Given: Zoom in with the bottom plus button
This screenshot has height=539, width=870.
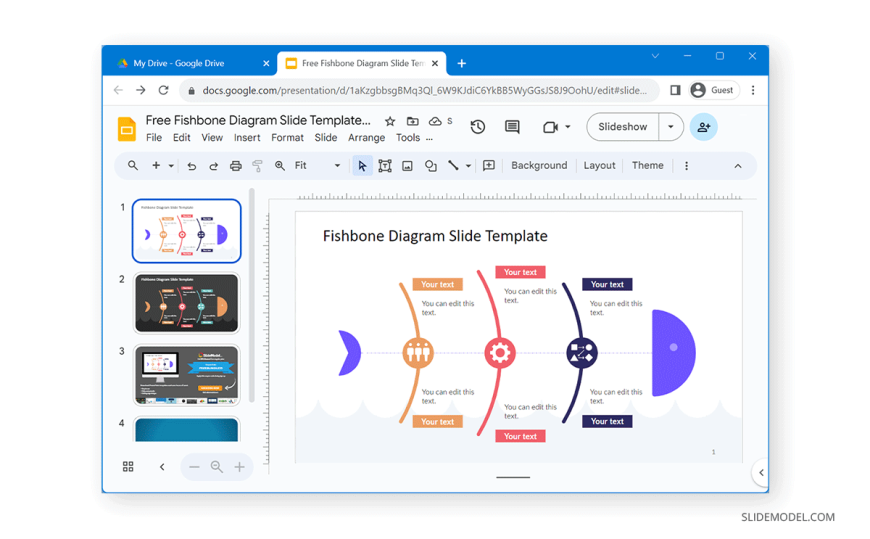Looking at the screenshot, I should coord(239,467).
